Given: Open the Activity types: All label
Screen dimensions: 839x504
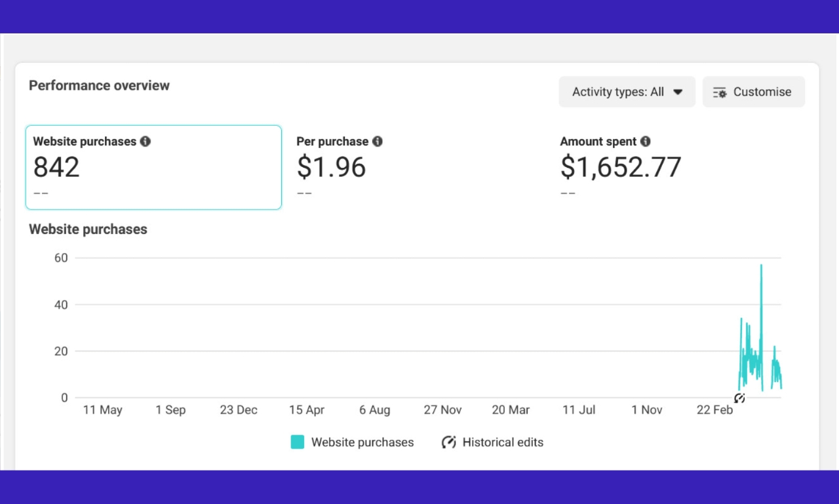Looking at the screenshot, I should point(617,92).
